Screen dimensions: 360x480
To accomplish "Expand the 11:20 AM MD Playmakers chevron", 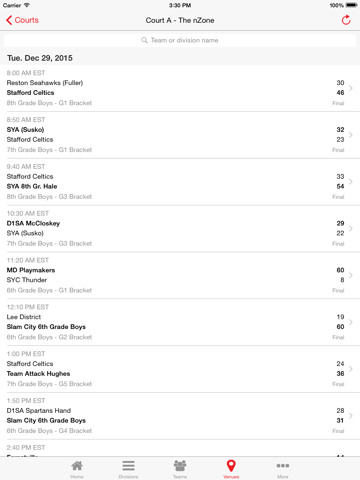I will (351, 275).
